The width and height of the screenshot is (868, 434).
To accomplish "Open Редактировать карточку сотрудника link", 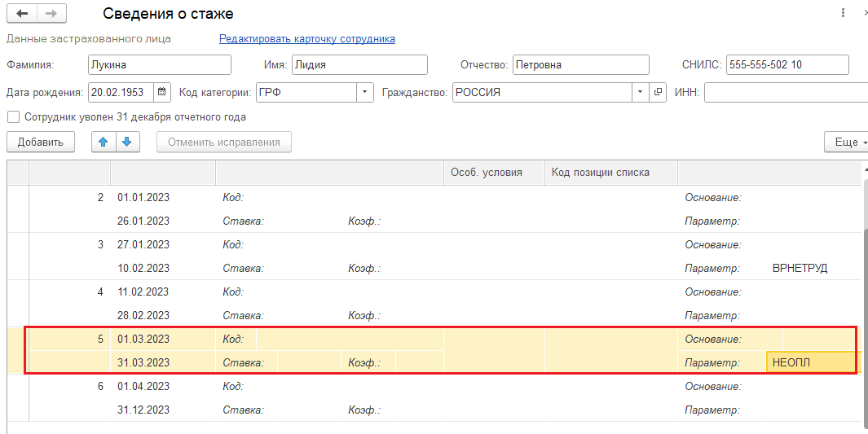I will (x=307, y=39).
